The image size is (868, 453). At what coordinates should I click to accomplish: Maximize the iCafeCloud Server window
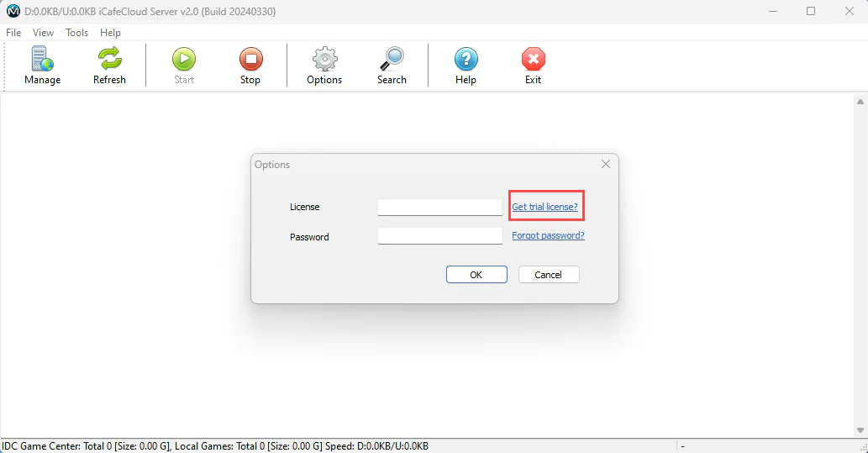(811, 11)
